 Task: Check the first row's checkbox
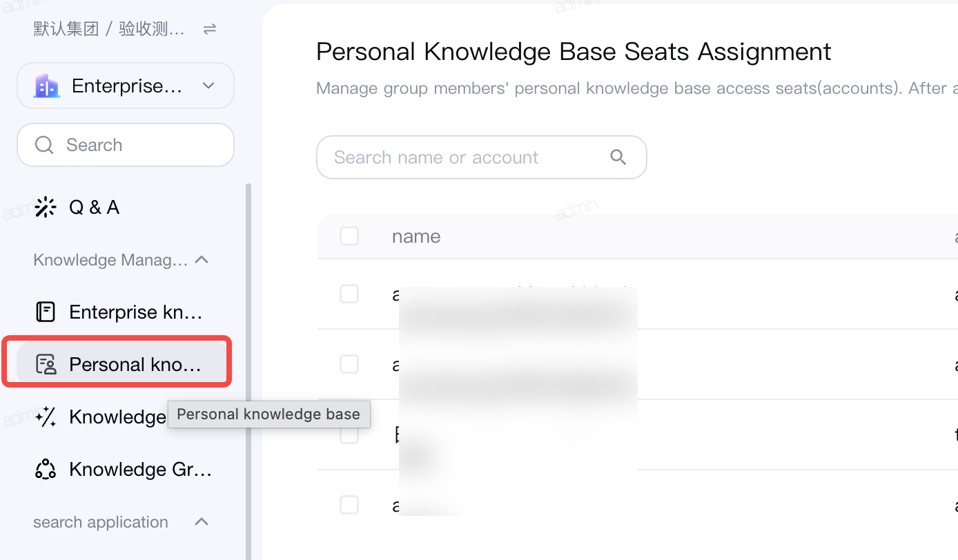pos(349,294)
